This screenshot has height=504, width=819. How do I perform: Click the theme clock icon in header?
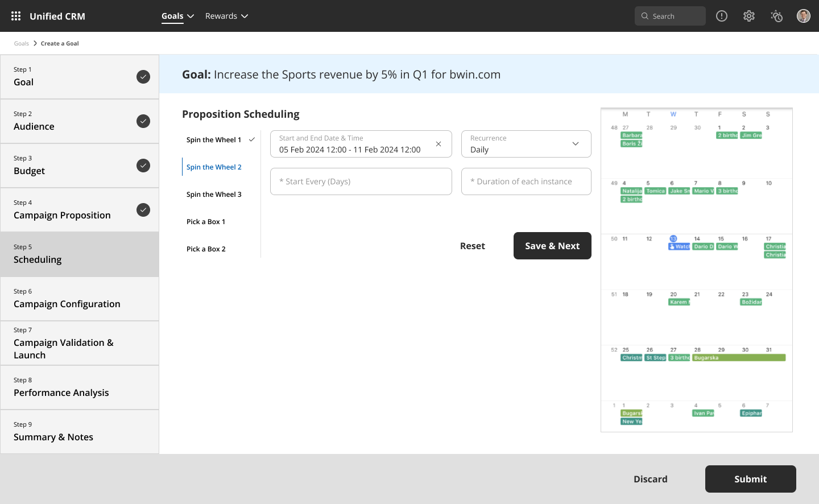point(776,16)
